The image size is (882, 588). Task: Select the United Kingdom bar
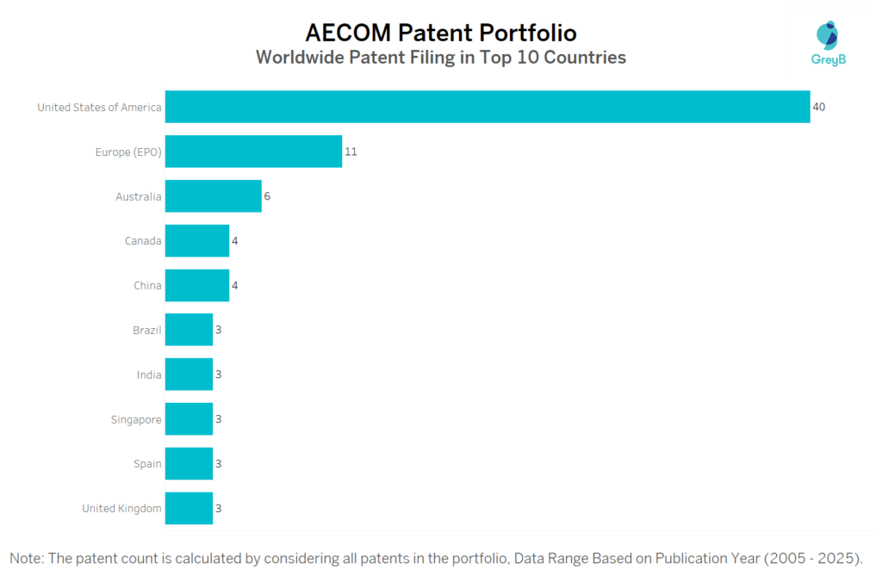189,508
